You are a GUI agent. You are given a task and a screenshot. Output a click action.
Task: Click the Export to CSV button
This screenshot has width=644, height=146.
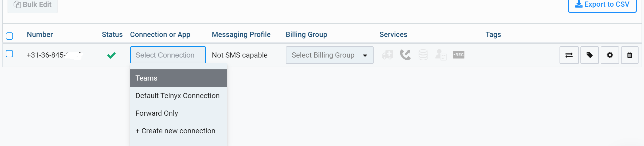click(602, 5)
